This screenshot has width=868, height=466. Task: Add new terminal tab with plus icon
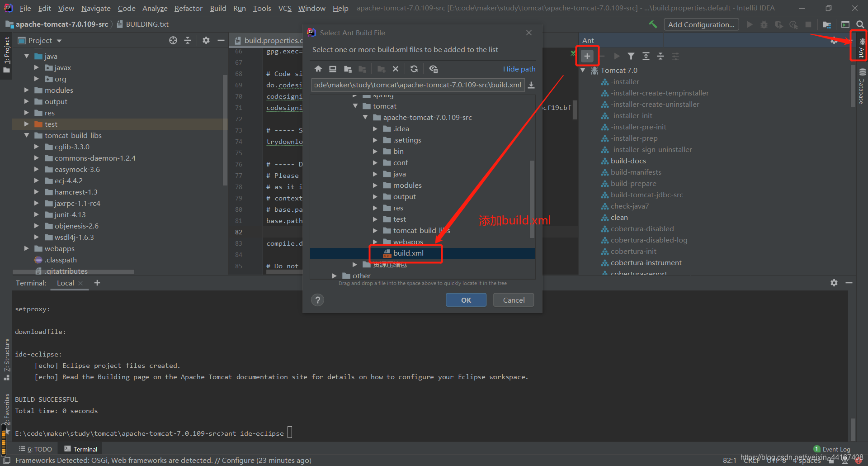click(x=97, y=283)
